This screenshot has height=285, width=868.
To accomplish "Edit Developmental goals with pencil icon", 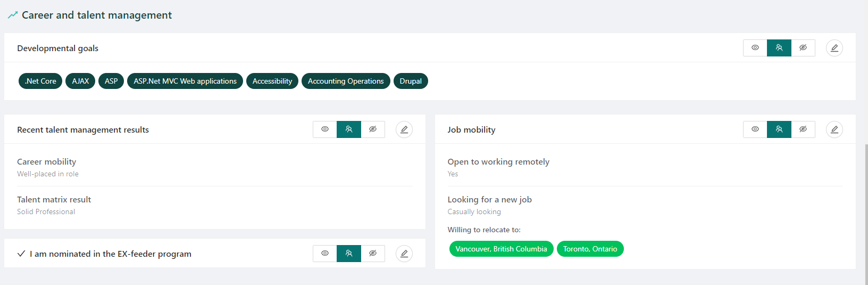I will coord(834,48).
